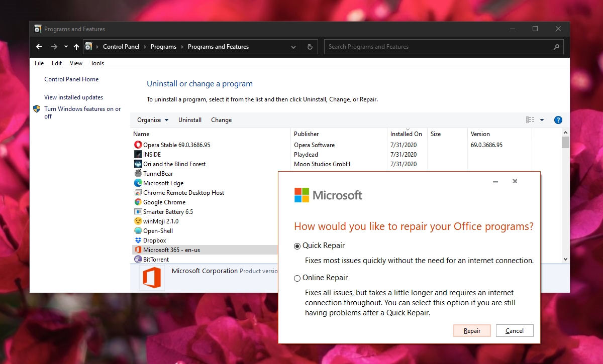Click the Chrome Remote Desktop Host icon
603x364 pixels.
click(138, 193)
